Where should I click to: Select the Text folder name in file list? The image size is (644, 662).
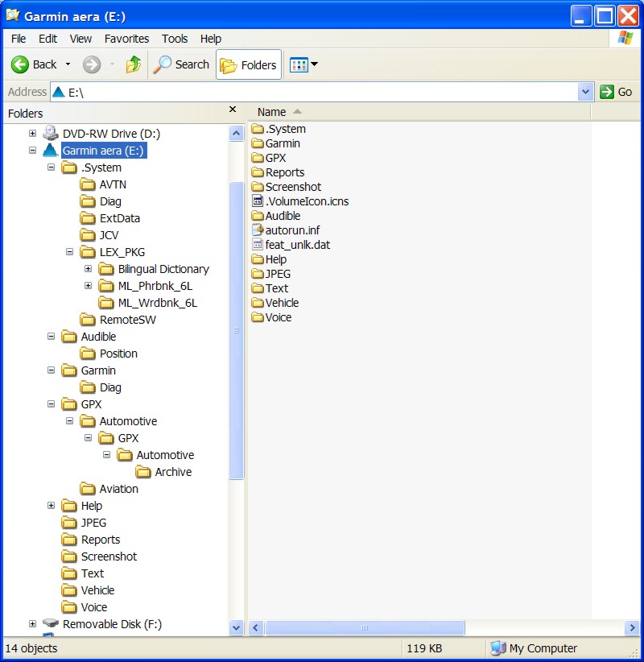[277, 288]
